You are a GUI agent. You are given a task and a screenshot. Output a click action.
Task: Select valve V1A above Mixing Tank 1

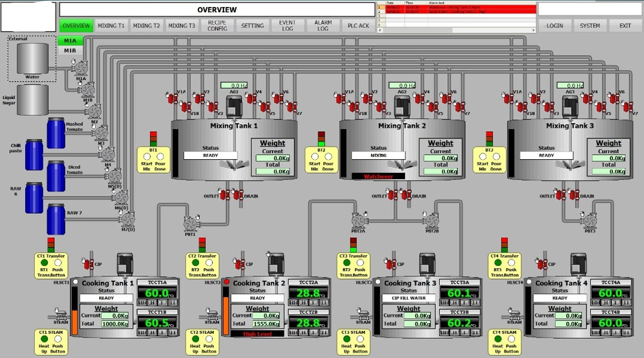[x=173, y=99]
